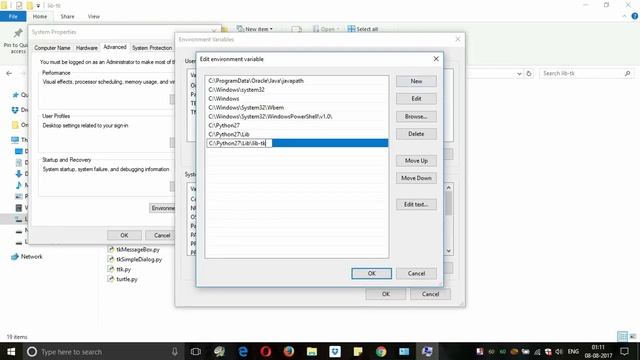This screenshot has height=360, width=640.
Task: Click the Help icon in Explorer ribbon
Action: click(x=635, y=16)
